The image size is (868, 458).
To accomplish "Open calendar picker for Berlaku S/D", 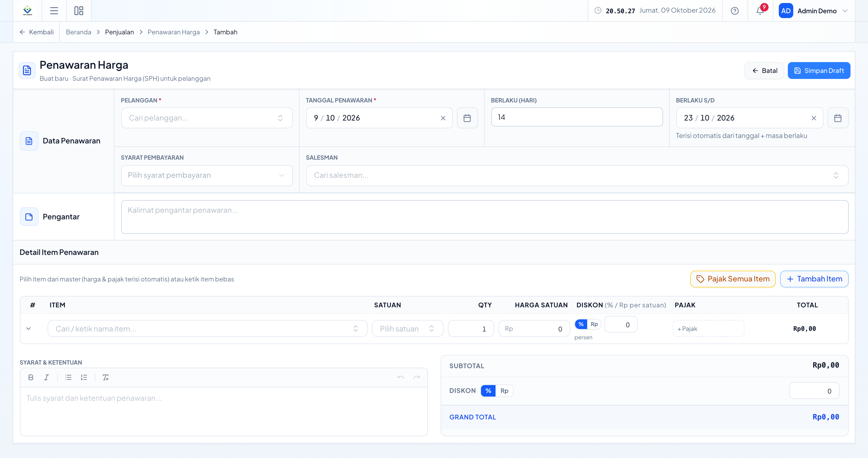I will pos(838,118).
